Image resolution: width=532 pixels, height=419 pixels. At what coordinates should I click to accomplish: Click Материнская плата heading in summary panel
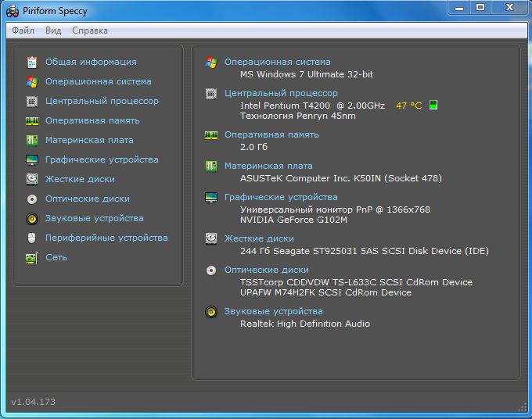268,166
